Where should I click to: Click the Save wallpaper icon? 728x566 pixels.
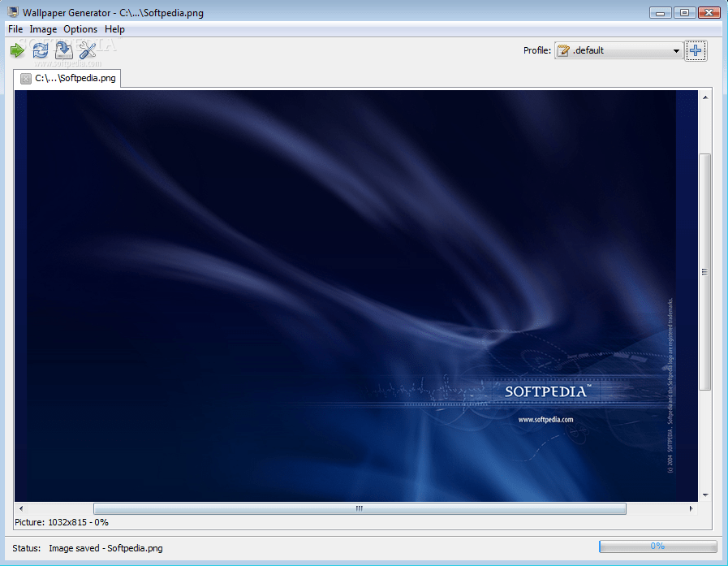tap(63, 50)
